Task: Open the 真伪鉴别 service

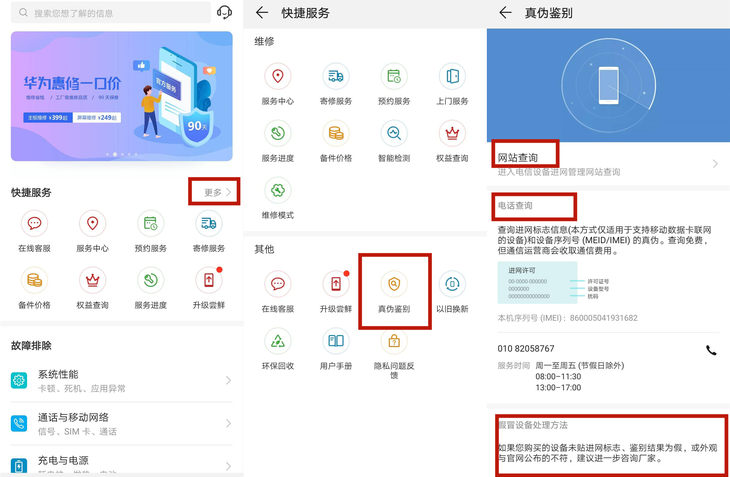Action: pos(394,292)
